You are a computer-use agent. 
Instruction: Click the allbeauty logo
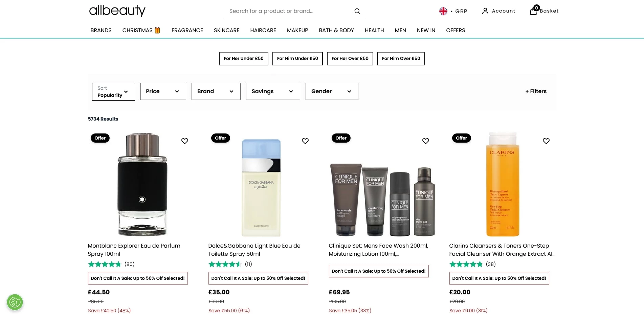click(x=117, y=11)
